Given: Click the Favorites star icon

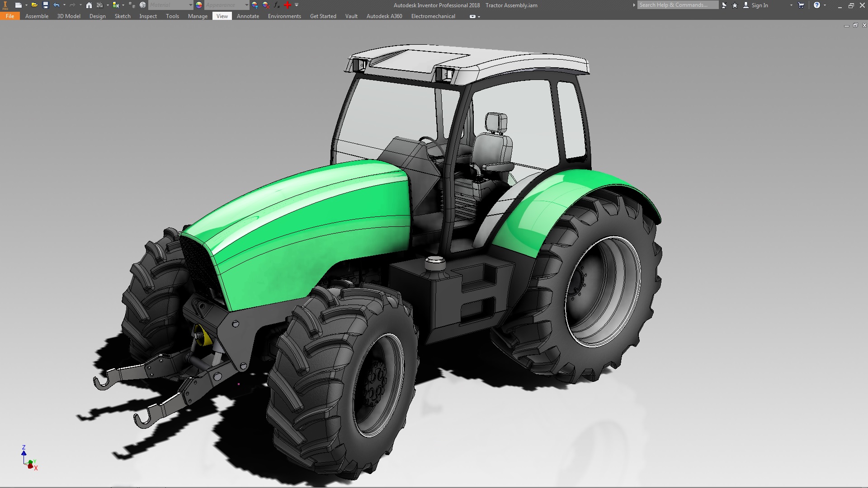Looking at the screenshot, I should point(735,5).
